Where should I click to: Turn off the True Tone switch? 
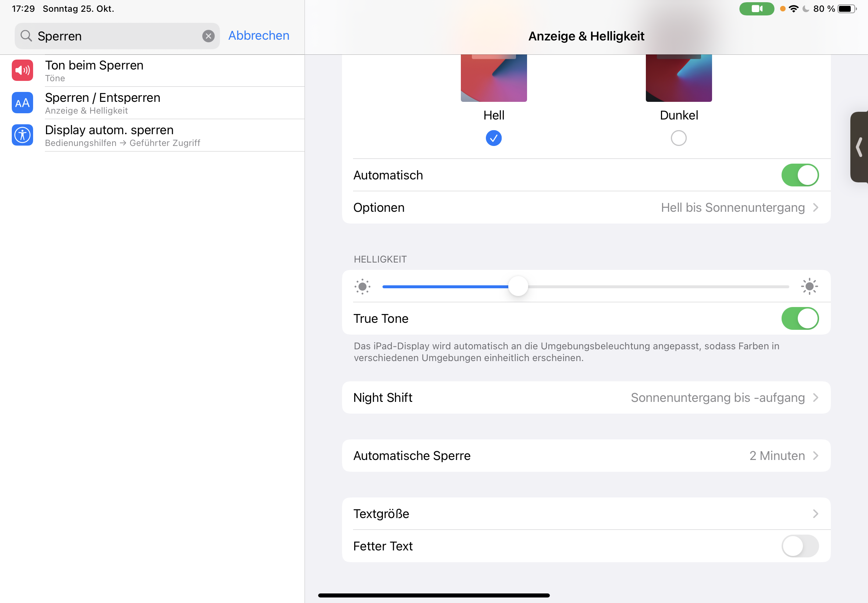coord(800,318)
